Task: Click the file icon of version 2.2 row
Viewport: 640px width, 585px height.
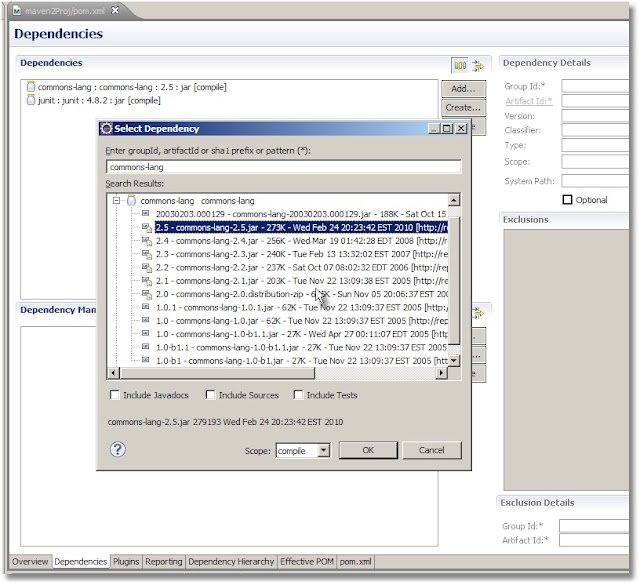Action: click(147, 267)
